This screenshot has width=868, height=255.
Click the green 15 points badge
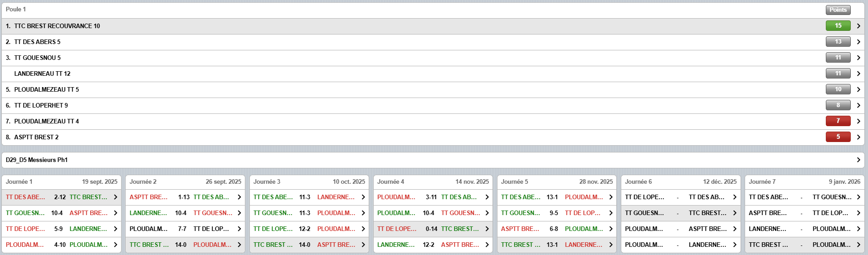coord(838,26)
